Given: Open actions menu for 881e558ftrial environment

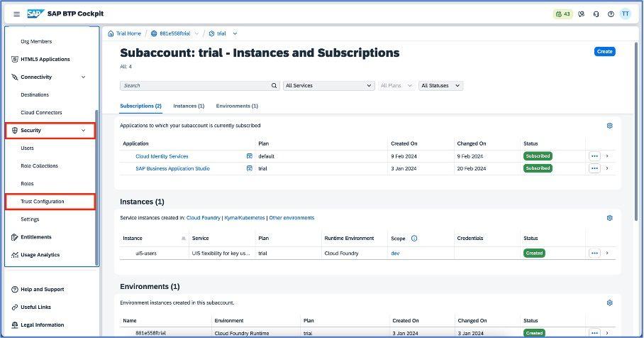Looking at the screenshot, I should (x=594, y=332).
